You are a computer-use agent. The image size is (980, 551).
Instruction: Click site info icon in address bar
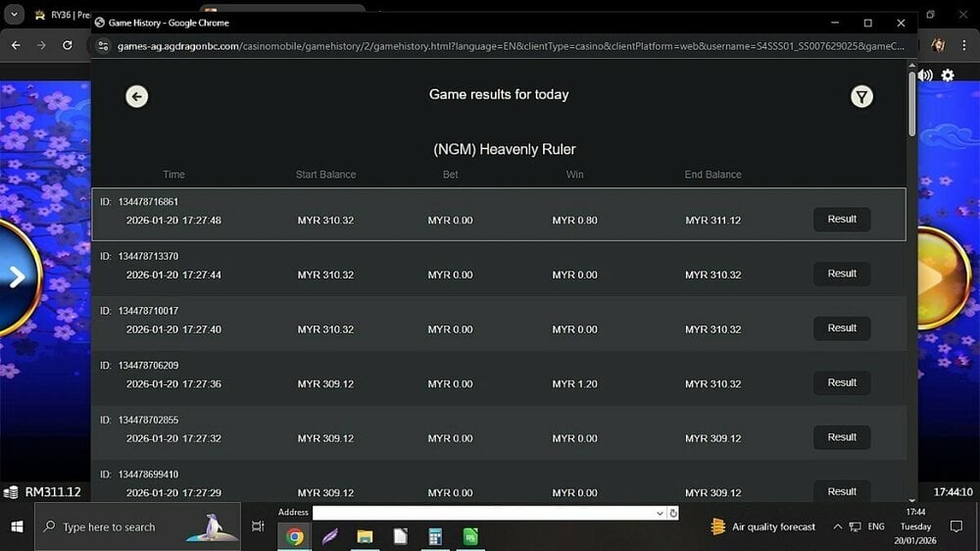103,46
